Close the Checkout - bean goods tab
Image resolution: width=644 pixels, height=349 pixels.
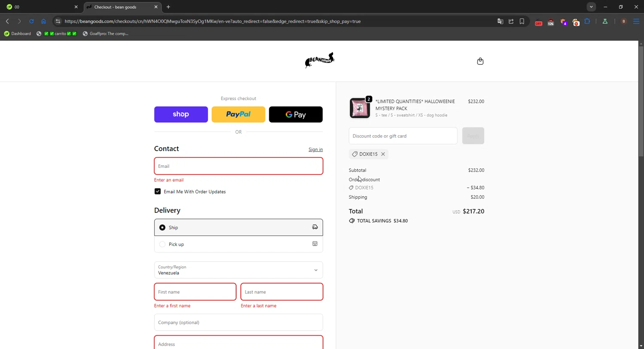(x=156, y=7)
